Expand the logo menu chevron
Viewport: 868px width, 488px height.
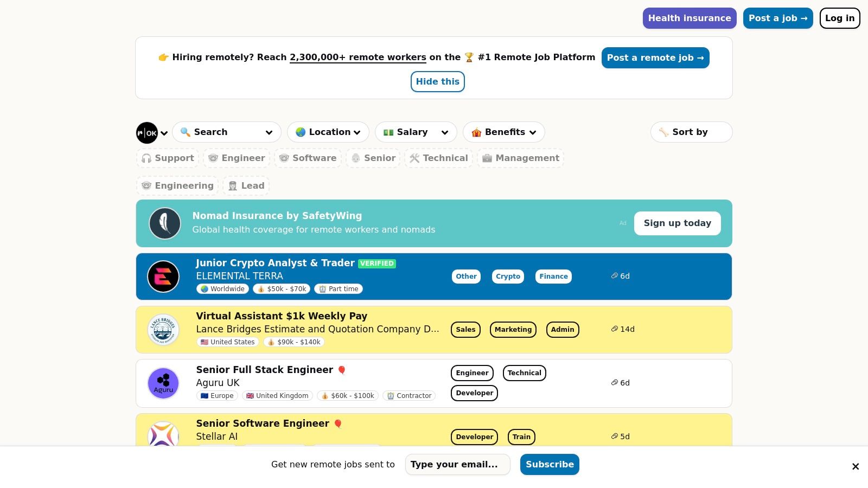(x=164, y=133)
